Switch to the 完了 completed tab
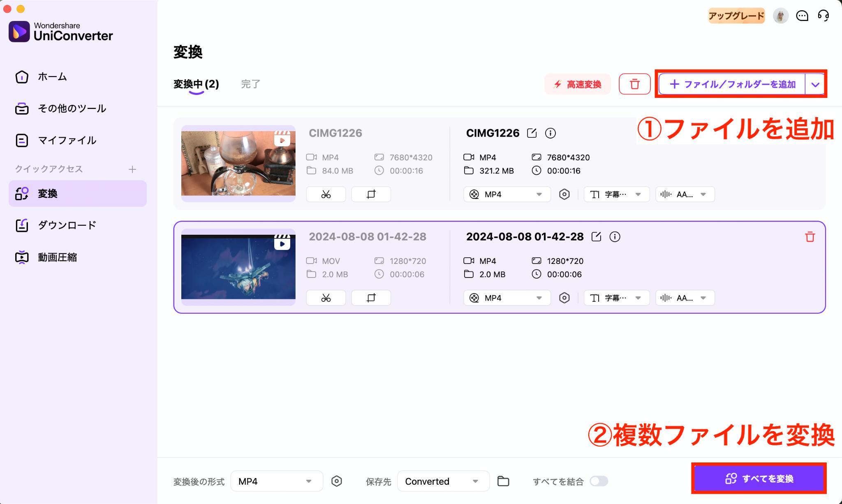Image resolution: width=842 pixels, height=504 pixels. tap(251, 83)
